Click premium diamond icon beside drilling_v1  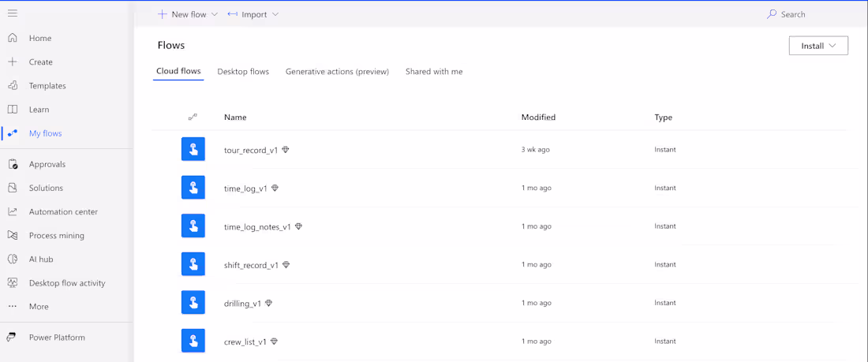click(268, 303)
